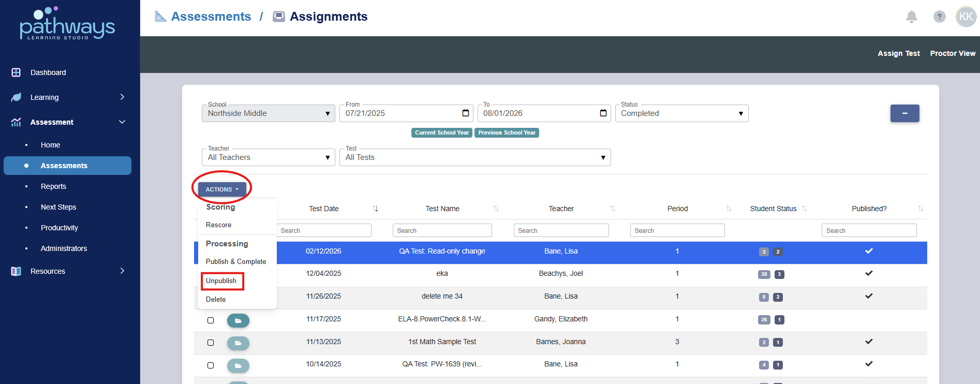980x384 pixels.
Task: Click test name 'QA Test: Read-only change'
Action: coord(442,251)
